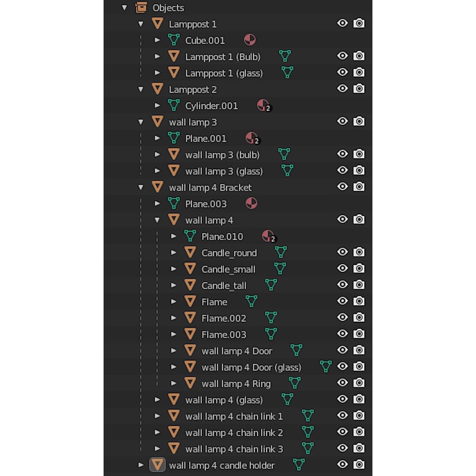
Task: Click the Objects collection icon
Action: pos(141,7)
